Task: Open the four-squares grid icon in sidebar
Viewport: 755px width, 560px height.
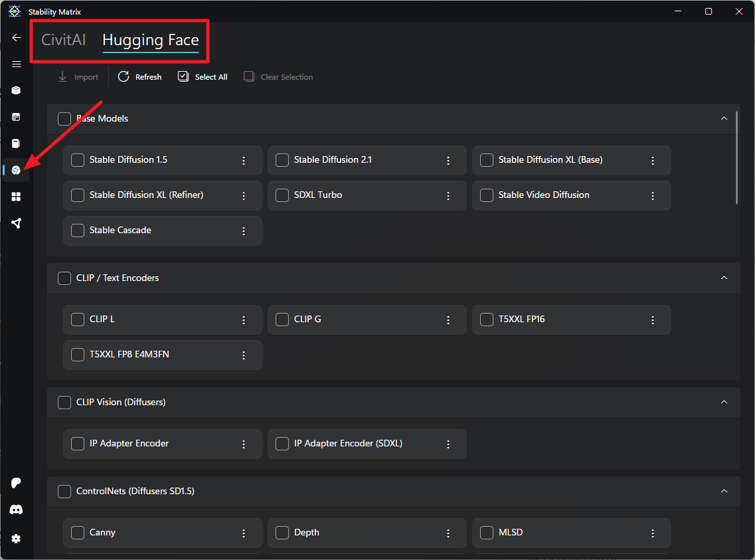Action: (x=16, y=197)
